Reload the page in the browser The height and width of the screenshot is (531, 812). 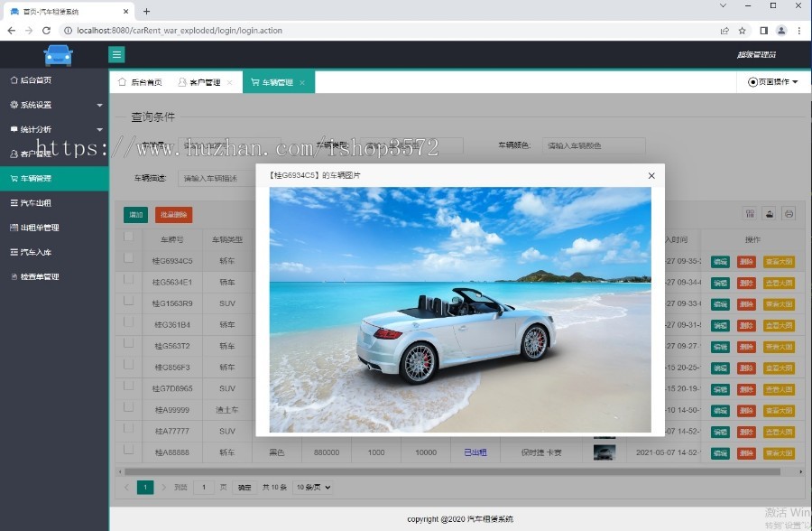pyautogui.click(x=46, y=31)
